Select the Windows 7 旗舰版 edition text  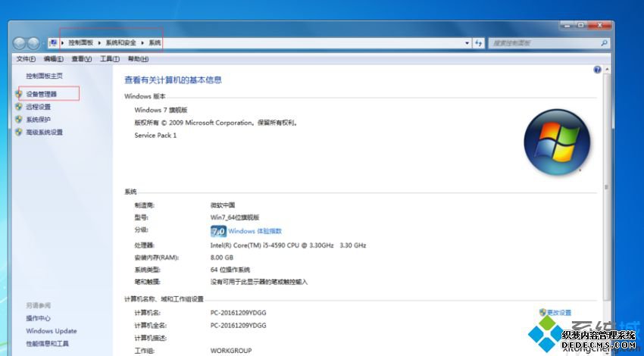[x=161, y=110]
